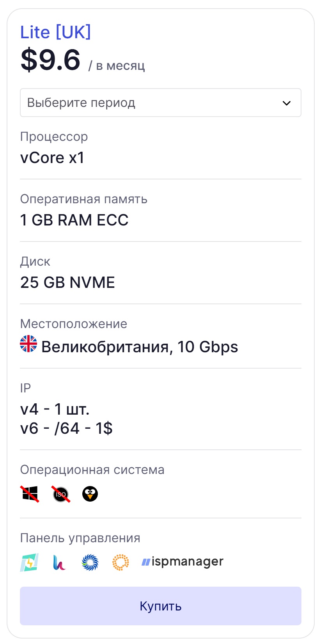
Task: Select the Hestia "h" panel icon
Action: pyautogui.click(x=59, y=562)
